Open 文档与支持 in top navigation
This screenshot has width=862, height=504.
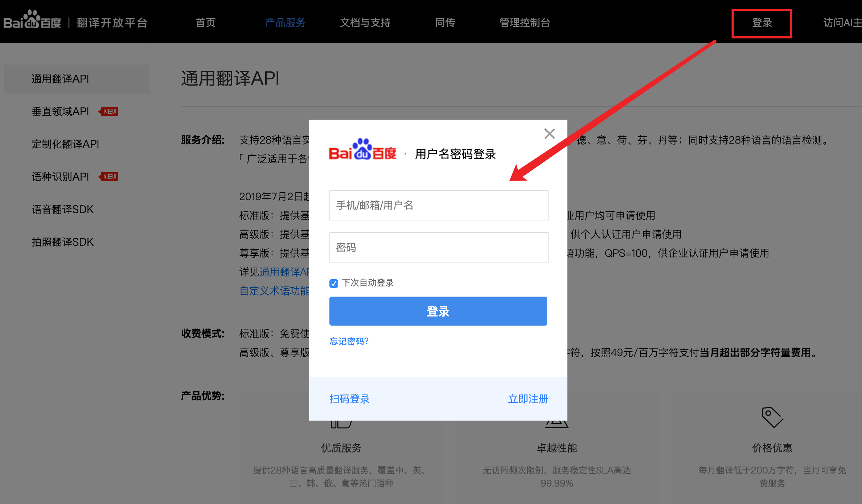coord(365,22)
